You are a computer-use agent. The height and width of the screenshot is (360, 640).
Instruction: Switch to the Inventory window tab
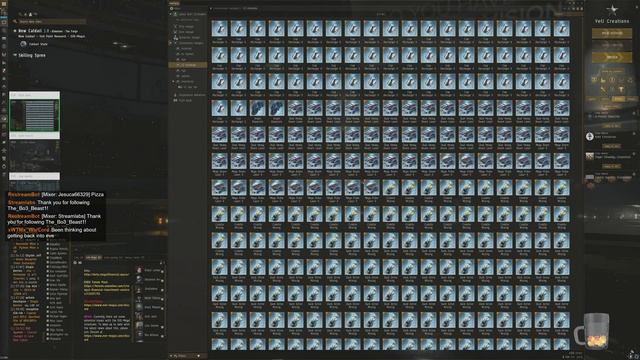[174, 3]
